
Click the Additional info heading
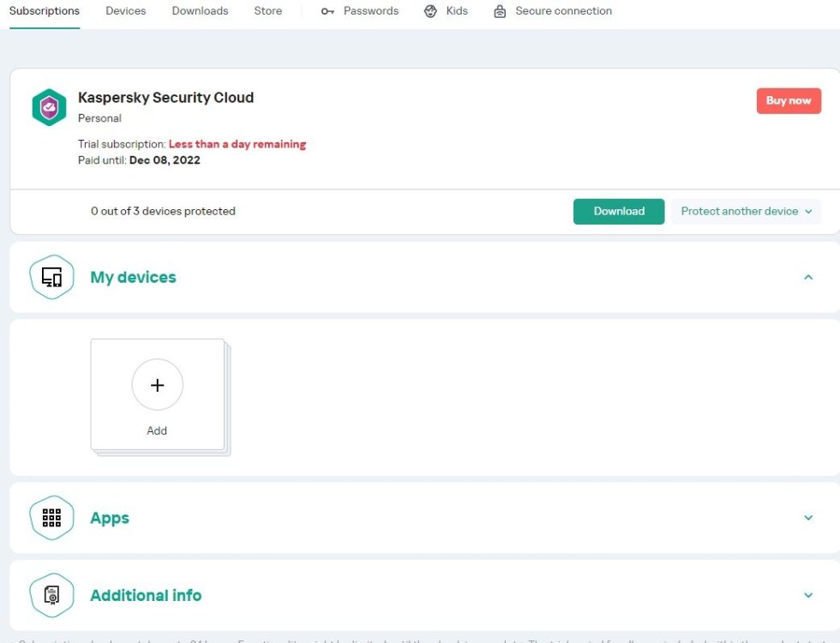point(146,595)
